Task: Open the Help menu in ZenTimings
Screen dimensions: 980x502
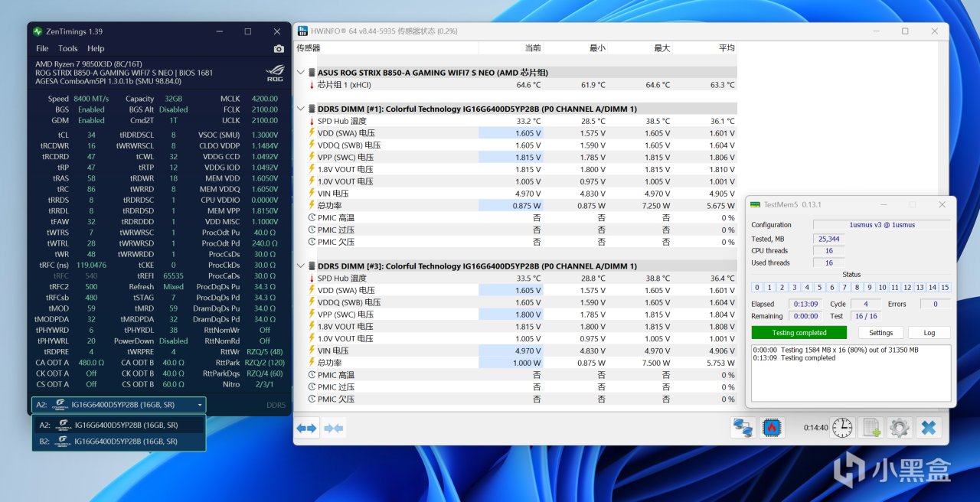Action: point(96,48)
